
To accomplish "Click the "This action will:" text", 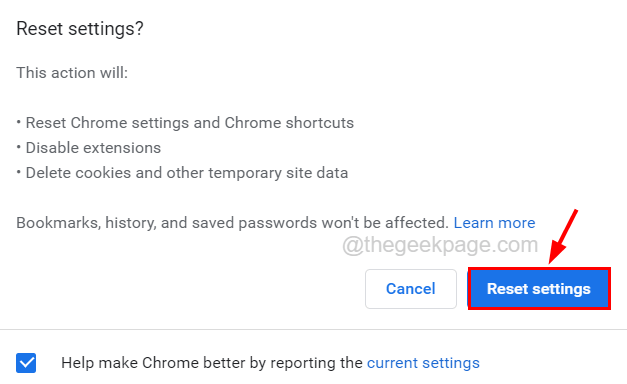I will tap(72, 73).
